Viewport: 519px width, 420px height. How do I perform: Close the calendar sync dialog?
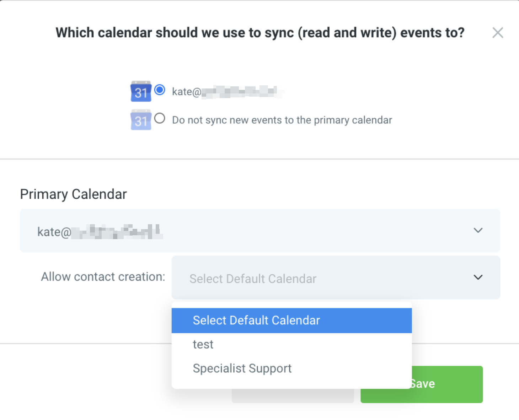tap(497, 33)
